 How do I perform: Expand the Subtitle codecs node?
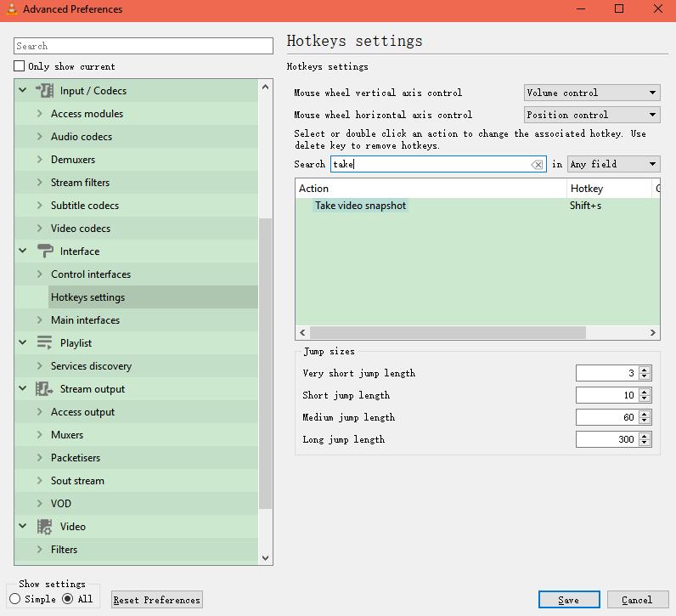[40, 205]
